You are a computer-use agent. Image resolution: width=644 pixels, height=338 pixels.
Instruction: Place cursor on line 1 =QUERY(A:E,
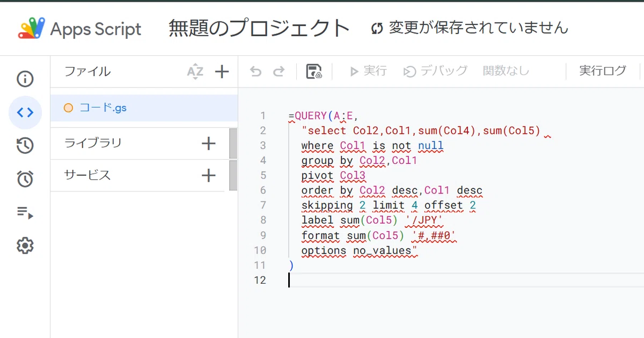323,116
